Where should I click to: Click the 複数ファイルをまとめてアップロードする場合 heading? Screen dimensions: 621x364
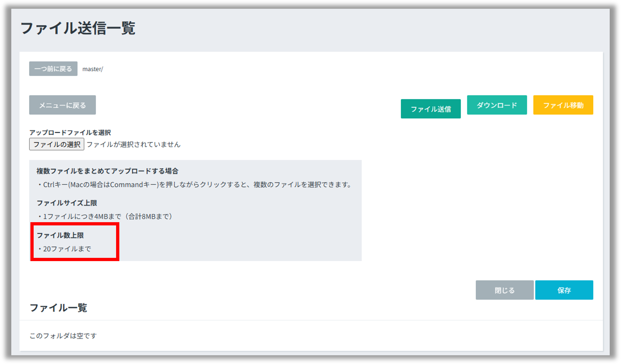click(x=108, y=170)
